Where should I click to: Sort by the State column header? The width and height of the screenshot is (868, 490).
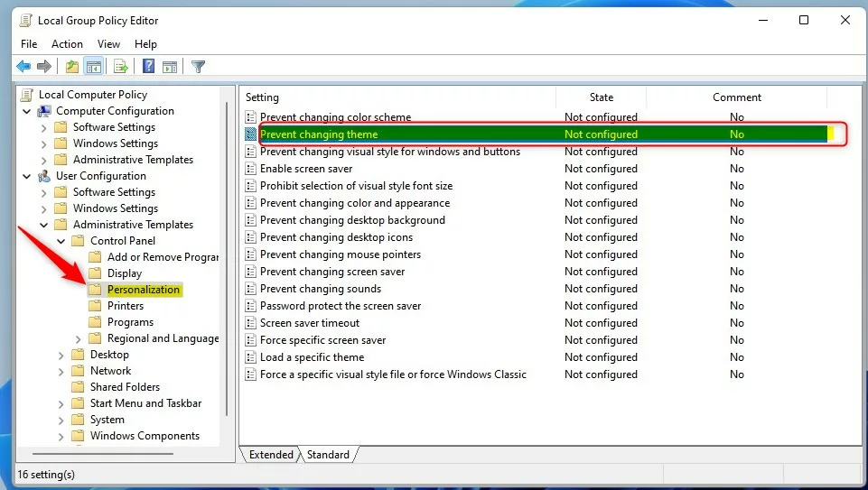tap(602, 97)
